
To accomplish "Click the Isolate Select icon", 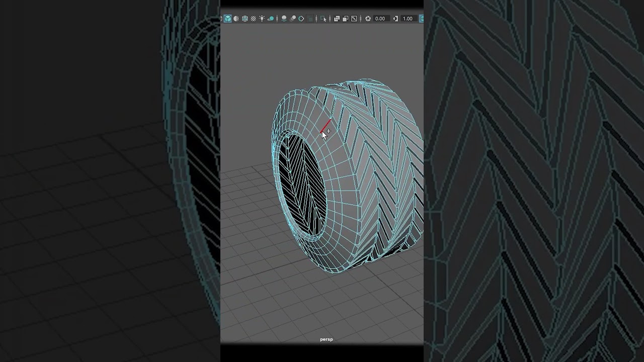I will click(323, 19).
